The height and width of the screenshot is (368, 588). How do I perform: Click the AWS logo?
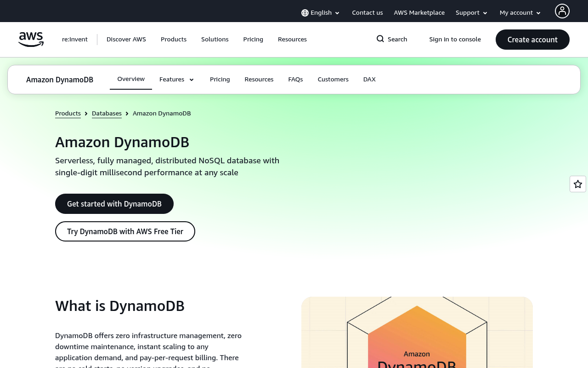tap(31, 40)
